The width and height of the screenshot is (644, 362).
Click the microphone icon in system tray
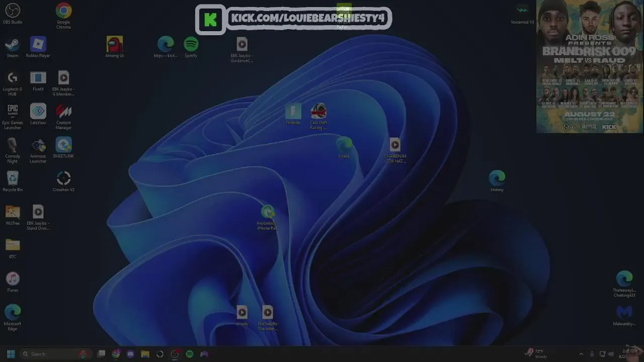click(x=592, y=354)
